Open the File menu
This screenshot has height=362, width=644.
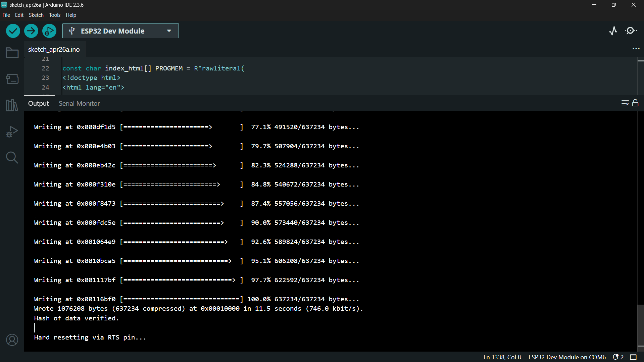click(x=6, y=15)
